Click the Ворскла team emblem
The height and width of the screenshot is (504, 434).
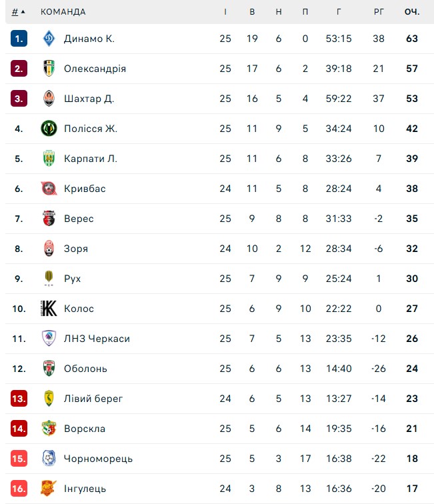click(x=49, y=429)
